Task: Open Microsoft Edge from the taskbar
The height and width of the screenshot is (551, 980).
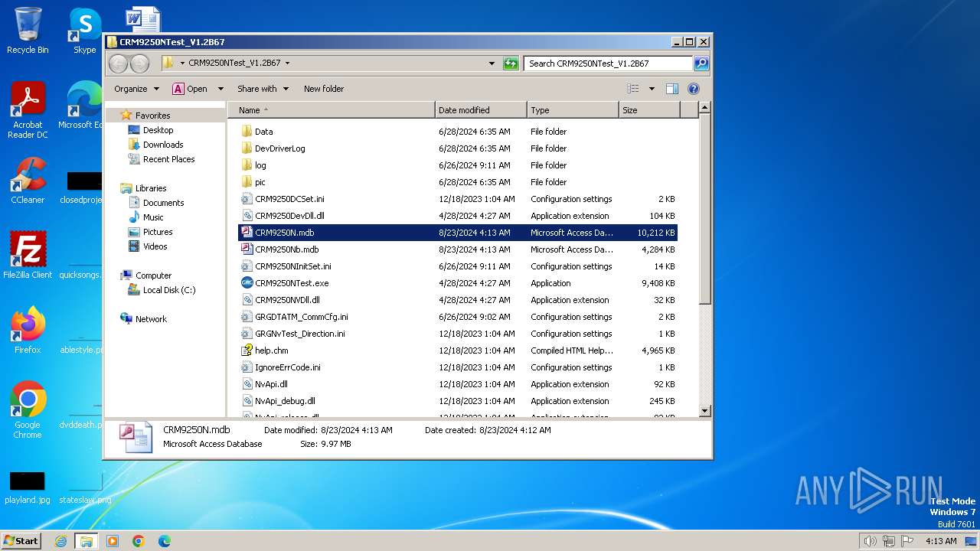Action: (165, 541)
